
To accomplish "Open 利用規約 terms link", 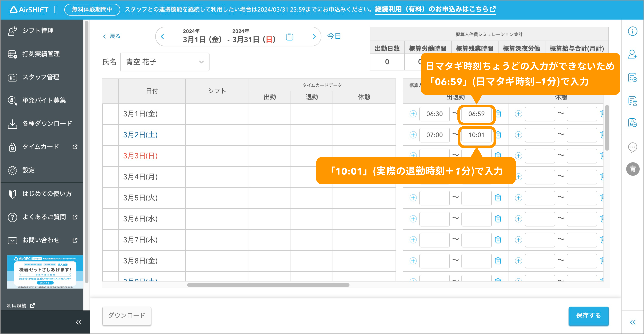I will [x=21, y=306].
